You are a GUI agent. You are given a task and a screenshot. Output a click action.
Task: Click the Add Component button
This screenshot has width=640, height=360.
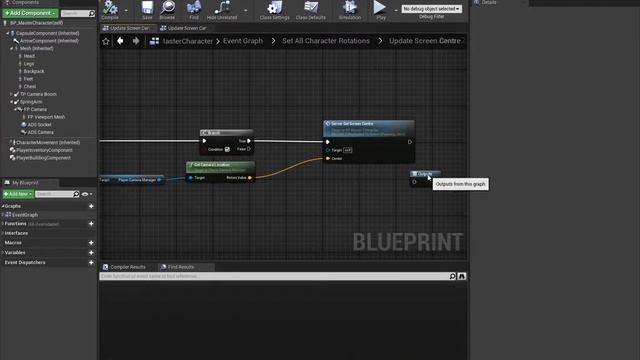click(x=30, y=13)
